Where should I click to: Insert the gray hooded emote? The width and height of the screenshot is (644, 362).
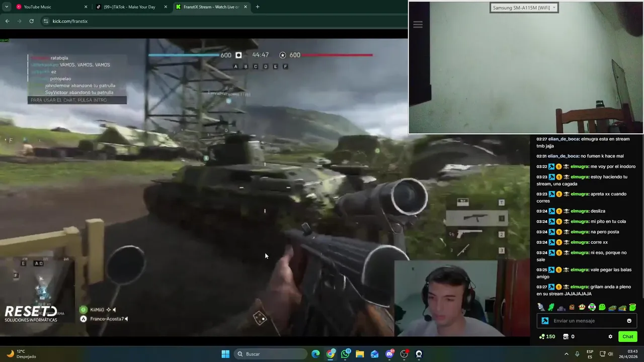pos(561,308)
